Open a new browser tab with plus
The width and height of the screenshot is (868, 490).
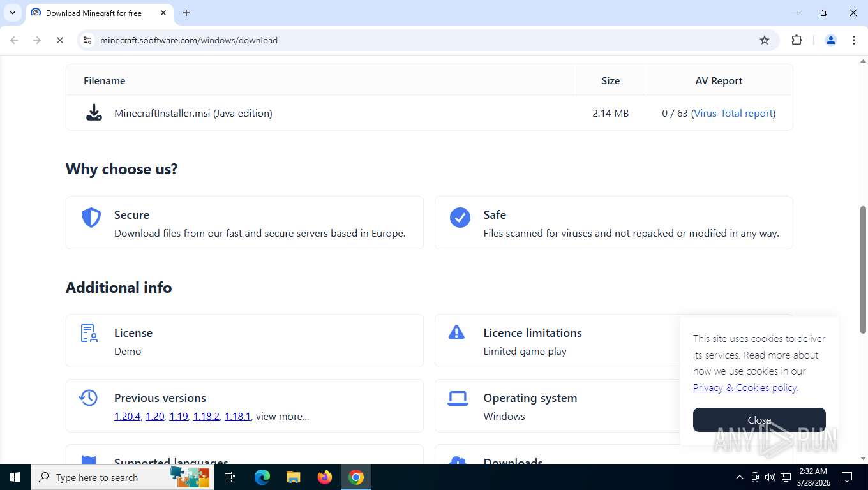point(186,13)
